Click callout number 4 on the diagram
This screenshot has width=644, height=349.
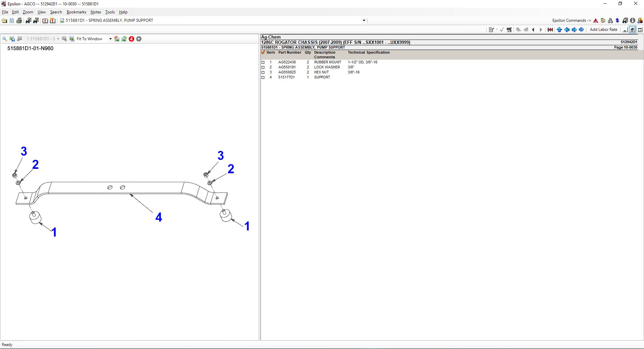[x=159, y=218]
